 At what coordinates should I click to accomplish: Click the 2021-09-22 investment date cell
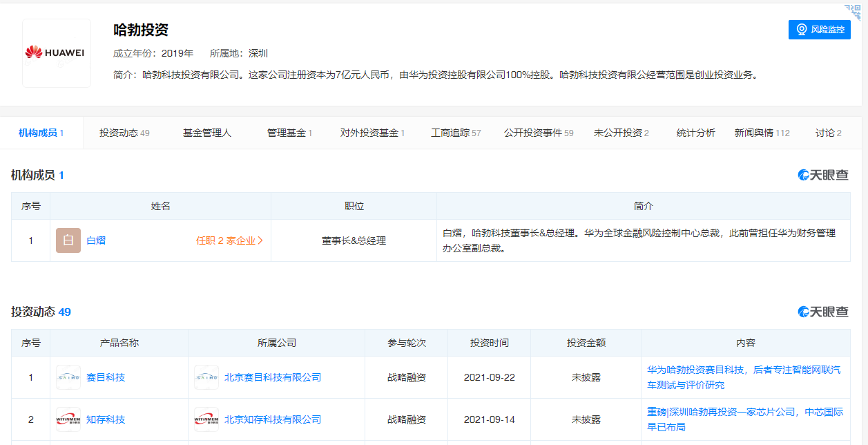pyautogui.click(x=490, y=377)
